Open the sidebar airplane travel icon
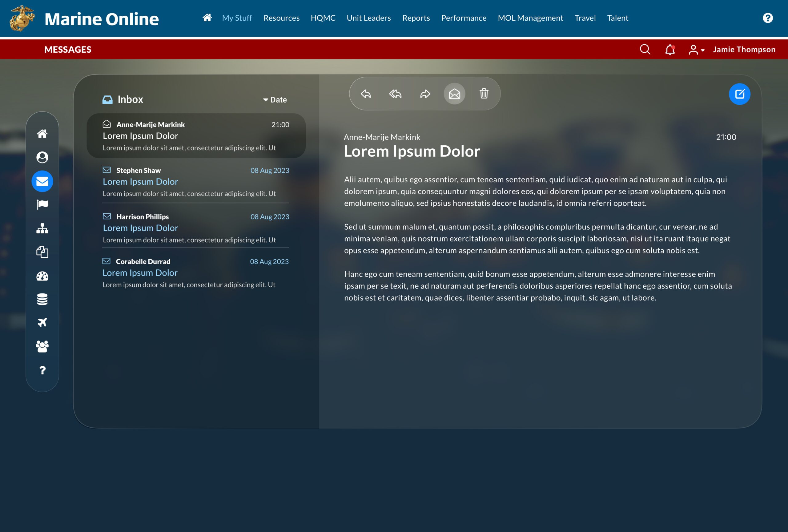The height and width of the screenshot is (532, 788). (x=42, y=322)
